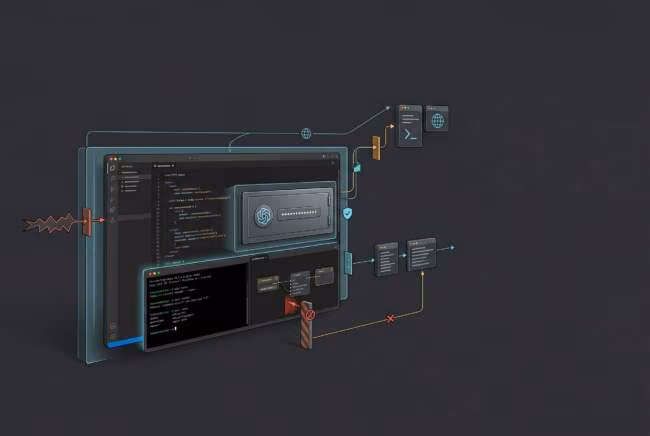Viewport: 650px width, 436px height.
Task: Click the blue status bar at the editor bottom
Action: point(125,342)
